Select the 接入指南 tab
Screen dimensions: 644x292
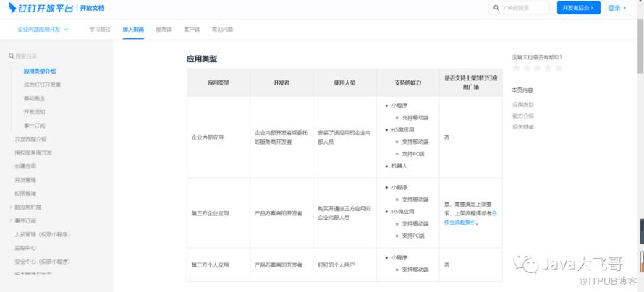pos(133,30)
